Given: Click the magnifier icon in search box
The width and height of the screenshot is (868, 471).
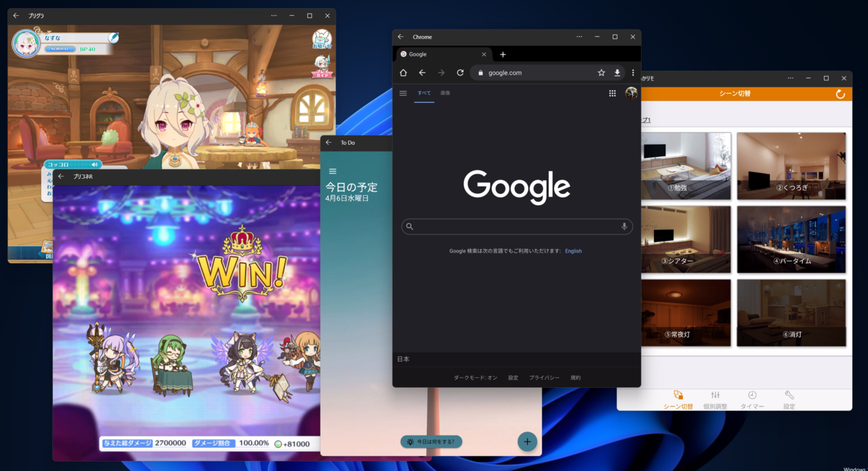Looking at the screenshot, I should pyautogui.click(x=409, y=226).
